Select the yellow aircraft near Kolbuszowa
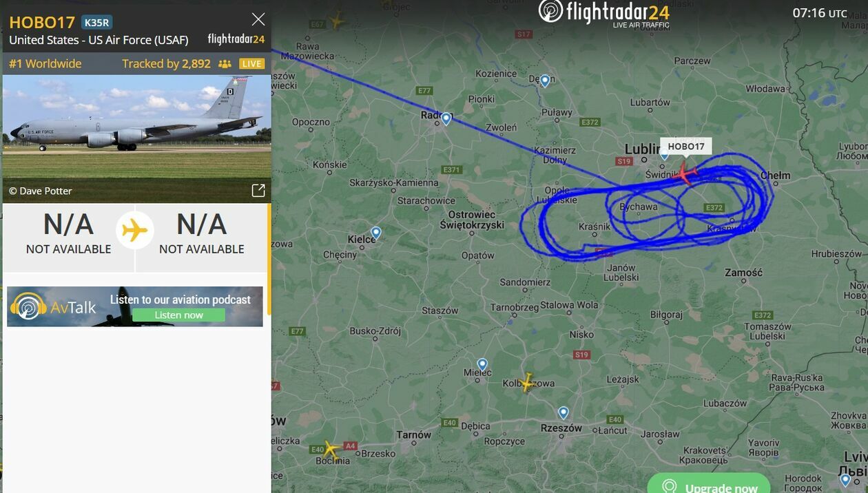Image resolution: width=868 pixels, height=493 pixels. (x=528, y=382)
